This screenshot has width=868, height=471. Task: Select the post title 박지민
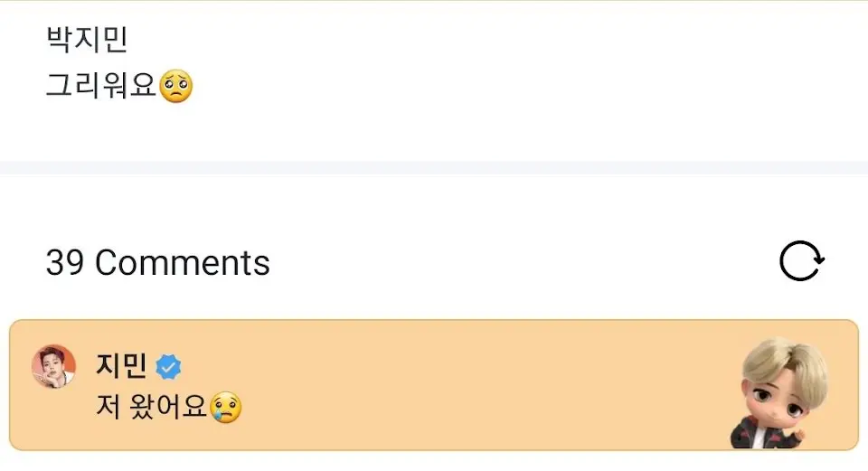click(87, 39)
